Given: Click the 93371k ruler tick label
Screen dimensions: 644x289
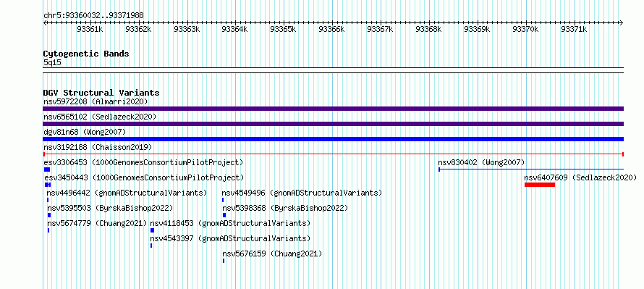Looking at the screenshot, I should tap(574, 29).
